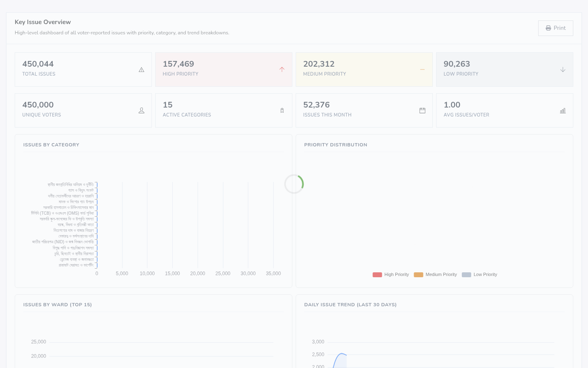Toggle Low Priority legend entry in chart
The width and height of the screenshot is (588, 368).
479,275
